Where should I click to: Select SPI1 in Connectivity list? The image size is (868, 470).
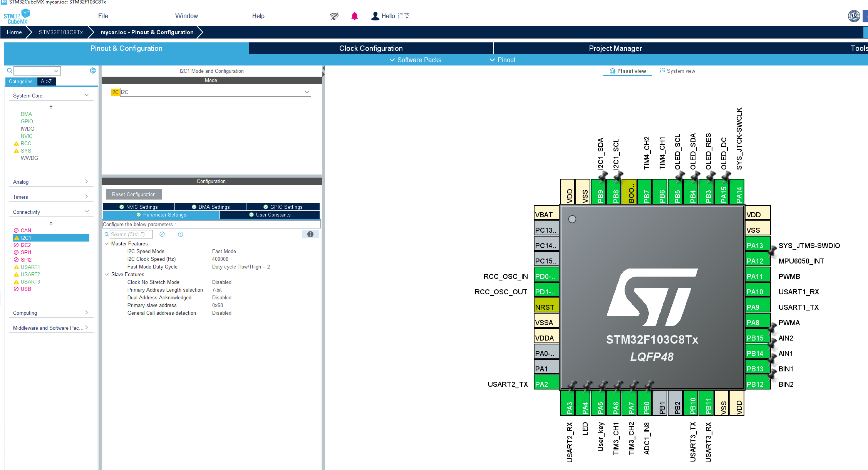coord(26,252)
